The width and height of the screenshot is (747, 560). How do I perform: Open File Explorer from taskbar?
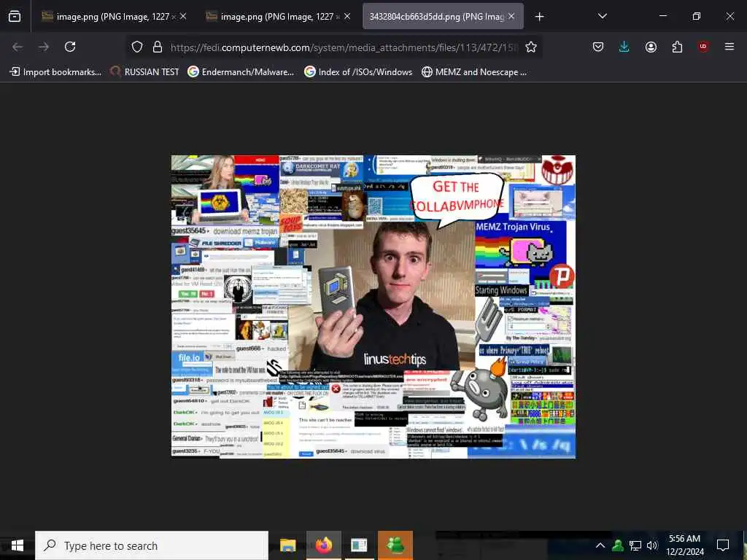coord(287,545)
